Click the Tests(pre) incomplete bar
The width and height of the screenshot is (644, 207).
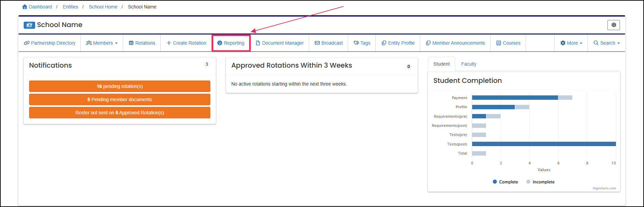[x=479, y=135]
